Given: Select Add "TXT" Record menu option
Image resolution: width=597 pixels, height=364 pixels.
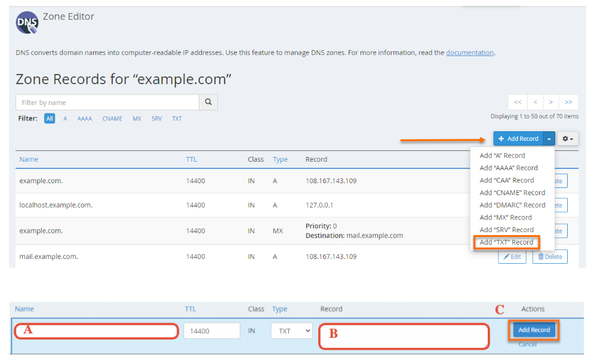Looking at the screenshot, I should 506,242.
